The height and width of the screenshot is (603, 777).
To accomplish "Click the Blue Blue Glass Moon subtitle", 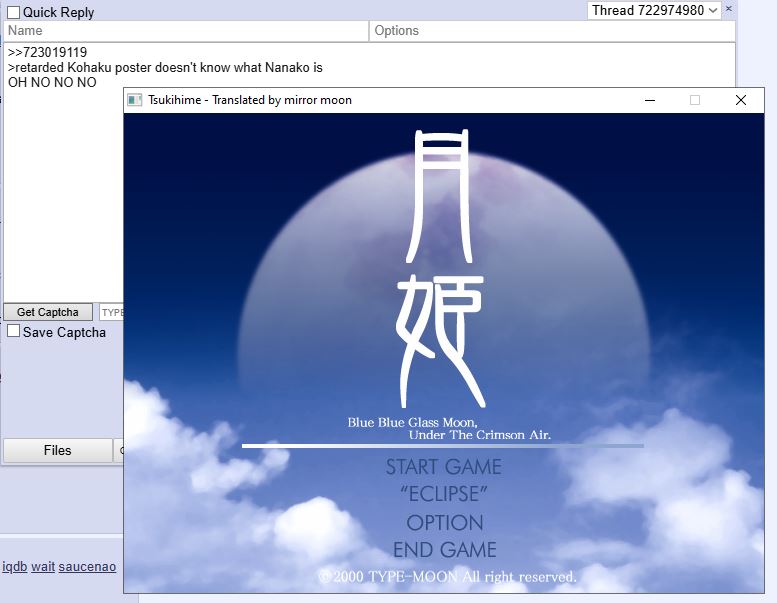I will tap(449, 429).
